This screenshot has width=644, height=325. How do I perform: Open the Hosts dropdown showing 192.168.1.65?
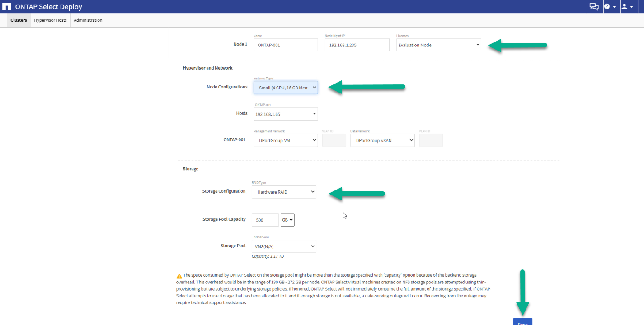click(286, 114)
